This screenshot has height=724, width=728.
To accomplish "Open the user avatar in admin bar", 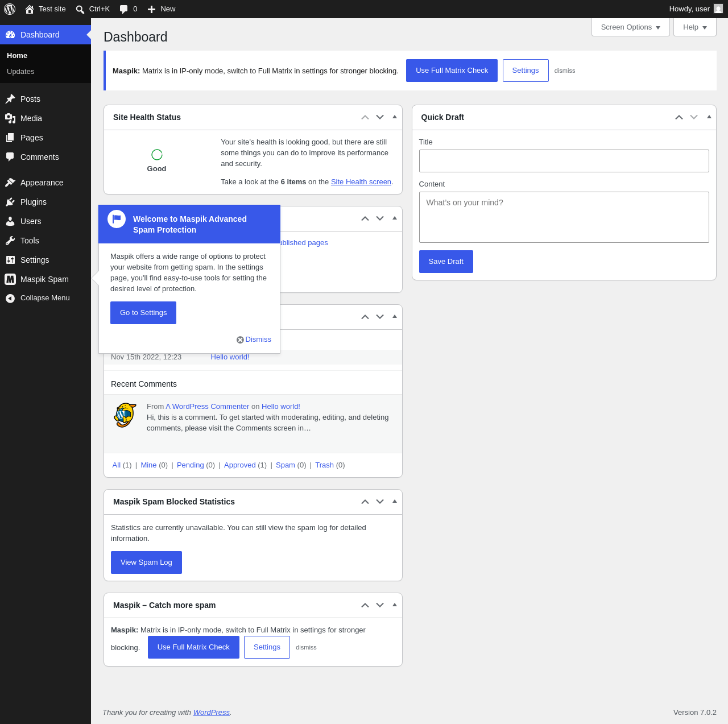I will pos(718,9).
